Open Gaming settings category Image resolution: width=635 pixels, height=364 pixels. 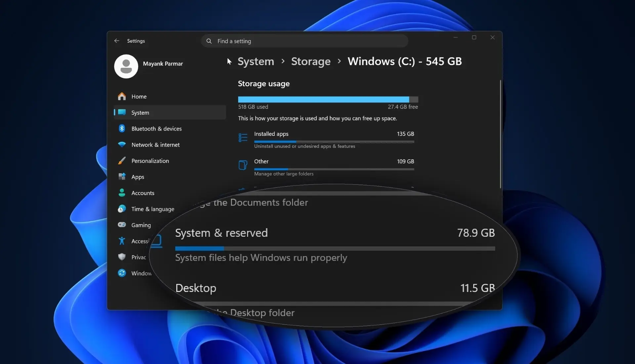point(141,225)
